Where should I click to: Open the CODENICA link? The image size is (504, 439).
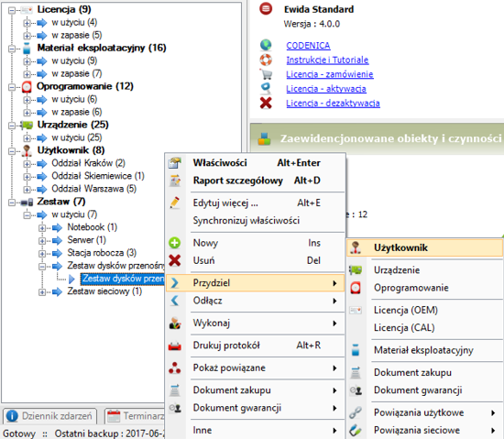(x=308, y=45)
